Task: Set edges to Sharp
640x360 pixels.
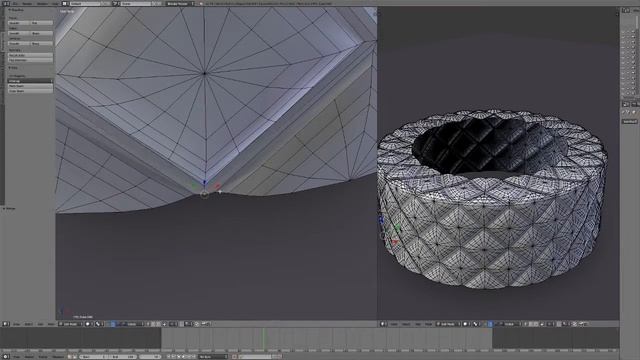Action: click(42, 33)
